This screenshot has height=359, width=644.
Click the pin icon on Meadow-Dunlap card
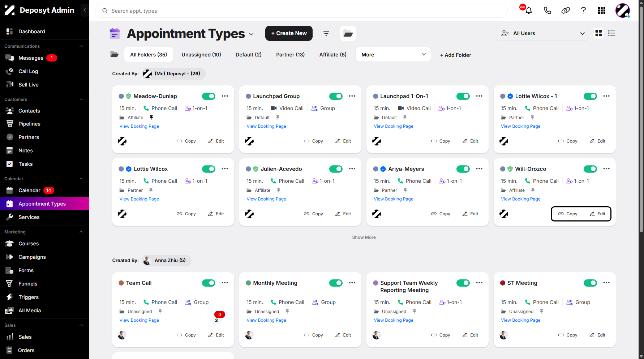coord(151,117)
